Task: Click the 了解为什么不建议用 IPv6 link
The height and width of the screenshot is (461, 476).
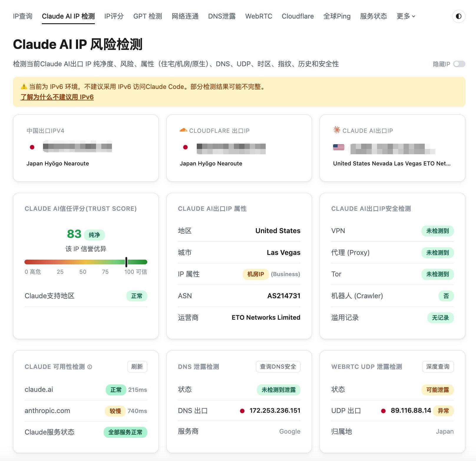Action: [57, 97]
